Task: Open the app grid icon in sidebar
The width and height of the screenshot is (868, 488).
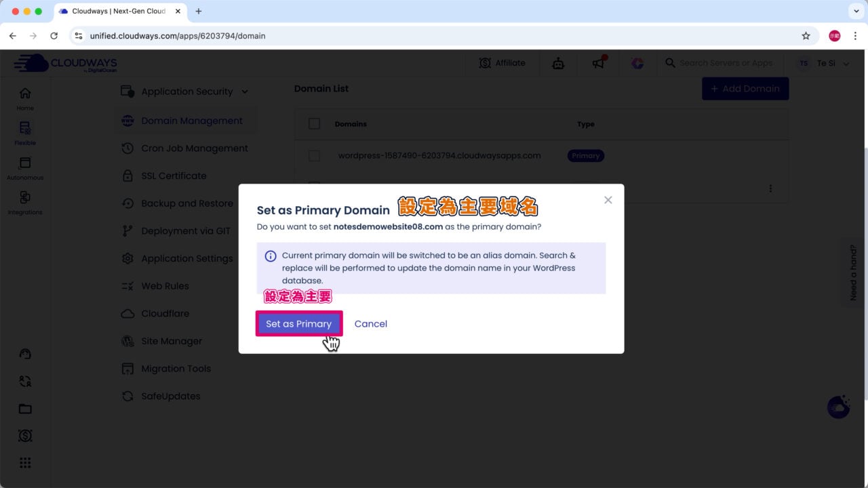Action: click(25, 463)
